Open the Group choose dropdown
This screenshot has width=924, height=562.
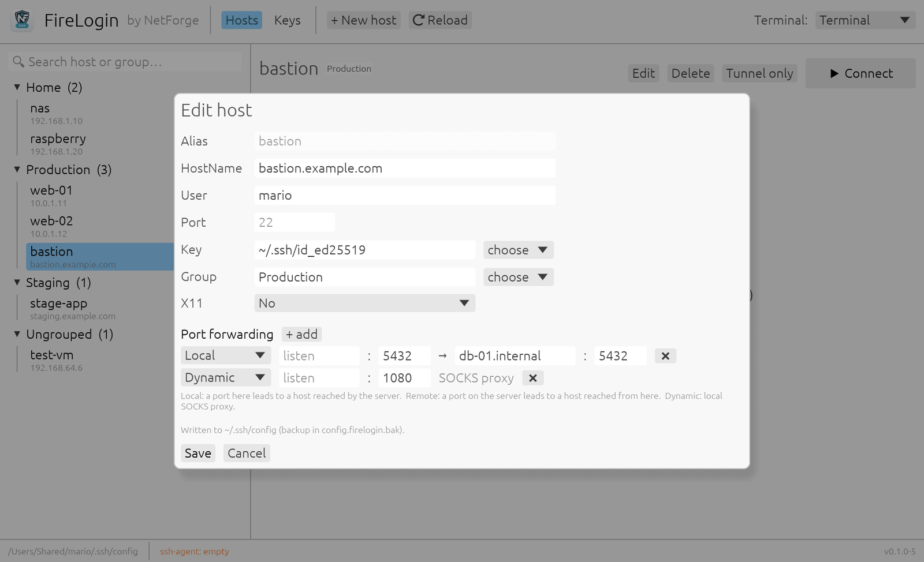click(x=518, y=277)
